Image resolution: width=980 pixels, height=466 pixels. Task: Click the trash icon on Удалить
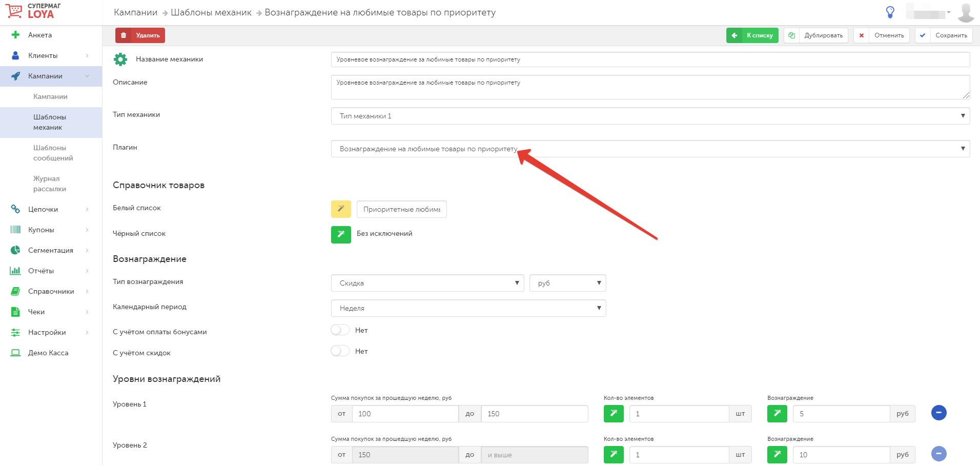click(x=124, y=35)
